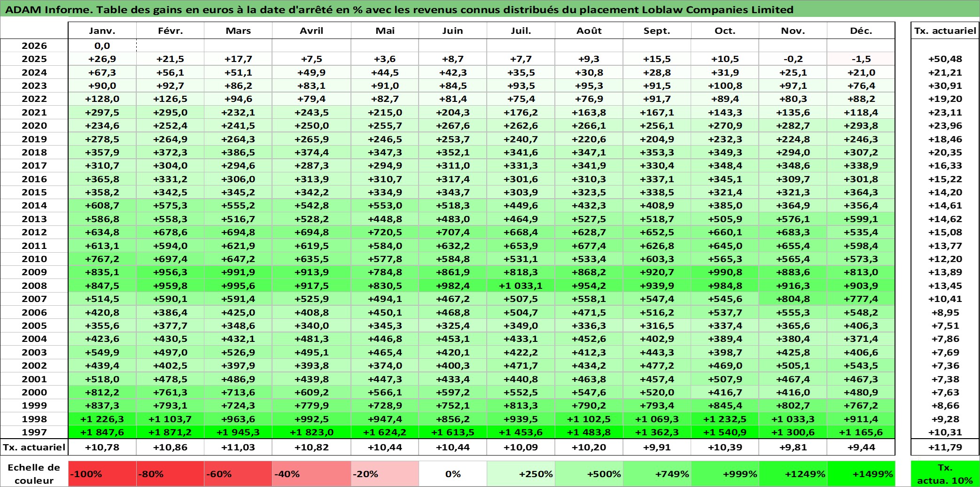980x487 pixels.
Task: Select the -100% red color scale swatch
Action: 102,474
